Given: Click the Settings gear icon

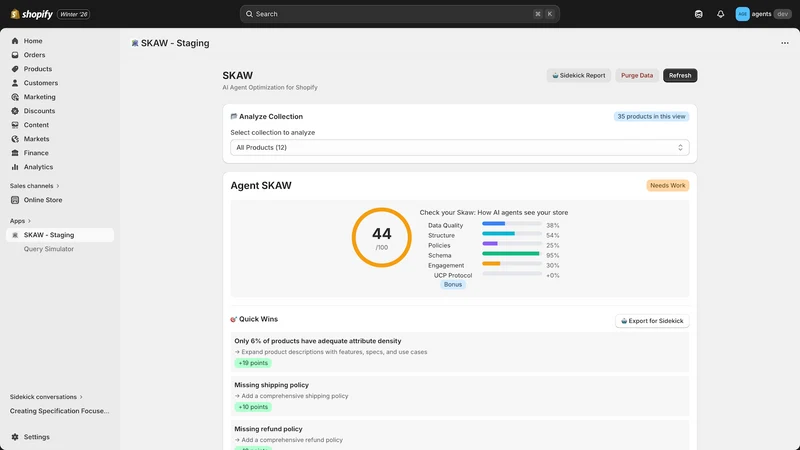Looking at the screenshot, I should 15,437.
